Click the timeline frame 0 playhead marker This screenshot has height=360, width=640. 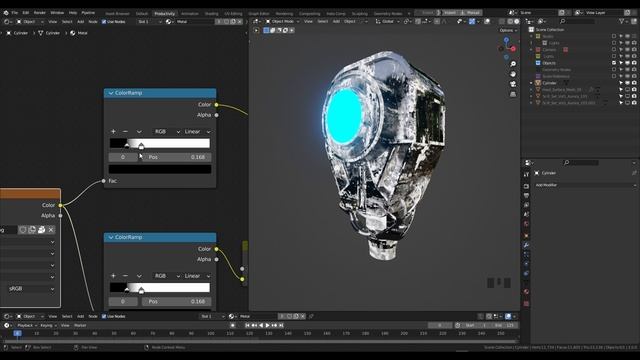tap(17, 333)
